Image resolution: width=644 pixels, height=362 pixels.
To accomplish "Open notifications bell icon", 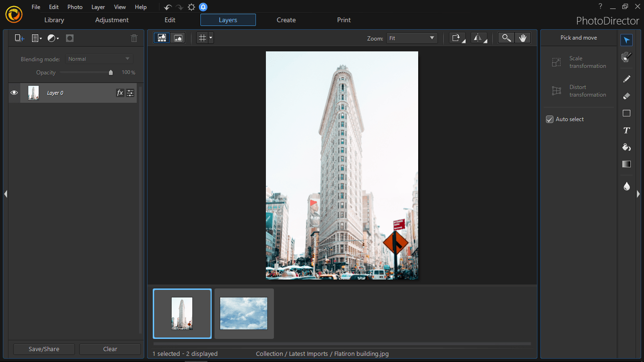I will (203, 7).
